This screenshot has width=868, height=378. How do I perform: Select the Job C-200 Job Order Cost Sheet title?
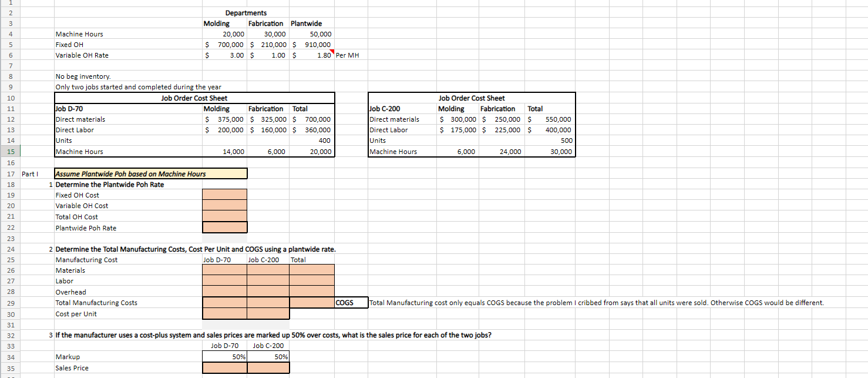click(471, 98)
